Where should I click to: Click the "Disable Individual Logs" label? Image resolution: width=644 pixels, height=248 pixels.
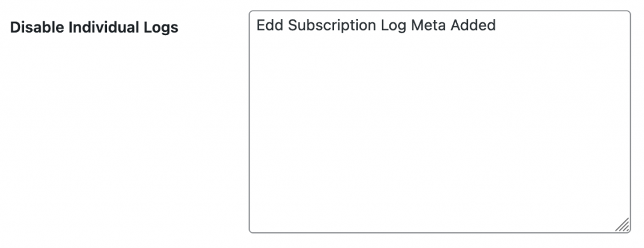pyautogui.click(x=94, y=28)
